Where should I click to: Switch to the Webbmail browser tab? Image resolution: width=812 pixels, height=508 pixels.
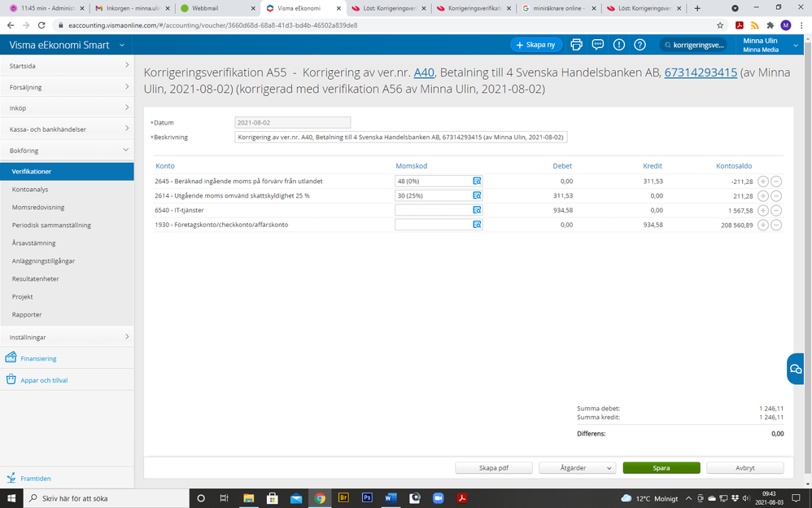point(216,8)
